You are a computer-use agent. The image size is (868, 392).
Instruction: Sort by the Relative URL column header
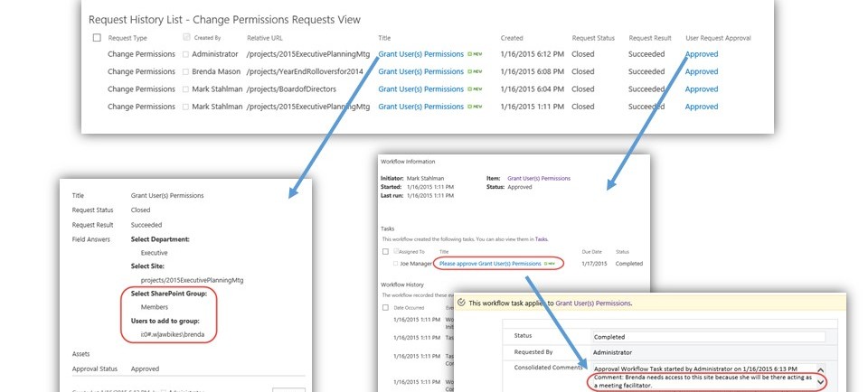click(x=265, y=38)
